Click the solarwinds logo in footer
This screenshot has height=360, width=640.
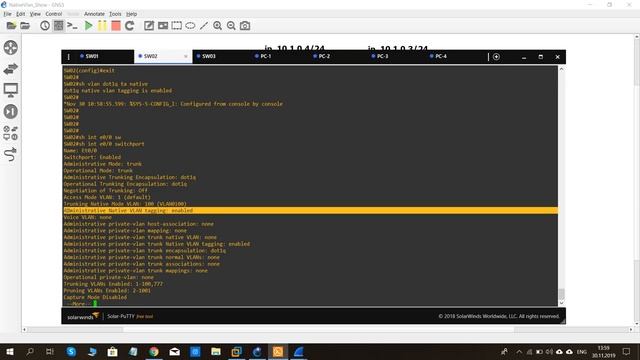(83, 316)
